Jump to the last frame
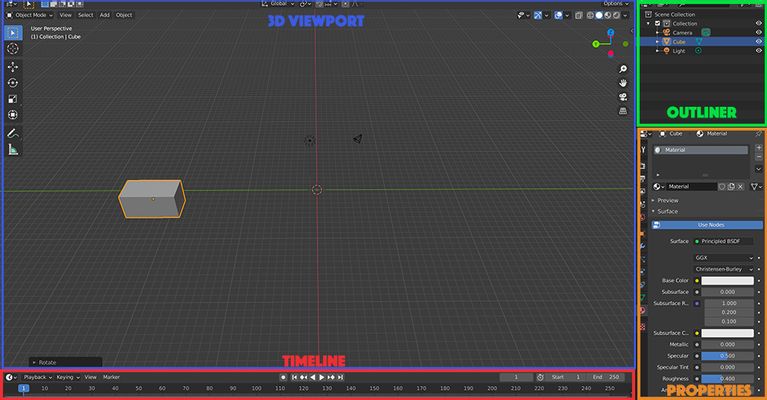The width and height of the screenshot is (767, 400). (340, 377)
